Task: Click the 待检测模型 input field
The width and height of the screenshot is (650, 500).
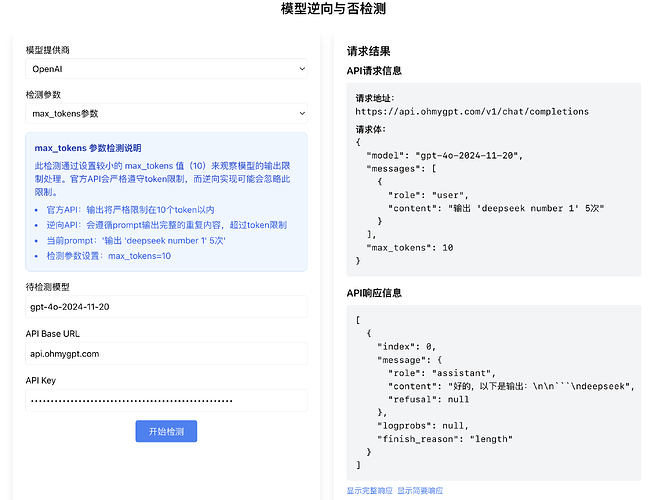Action: pos(166,307)
